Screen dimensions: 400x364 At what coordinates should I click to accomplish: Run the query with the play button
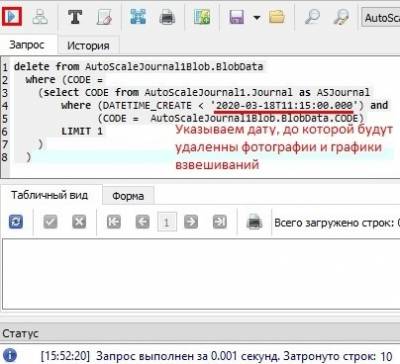tap(12, 16)
